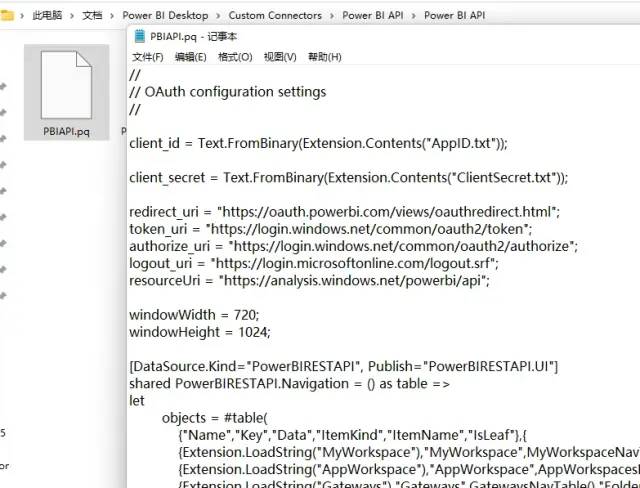Click the client_secret line in Notepad
Image resolution: width=640 pixels, height=488 pixels.
(x=349, y=177)
